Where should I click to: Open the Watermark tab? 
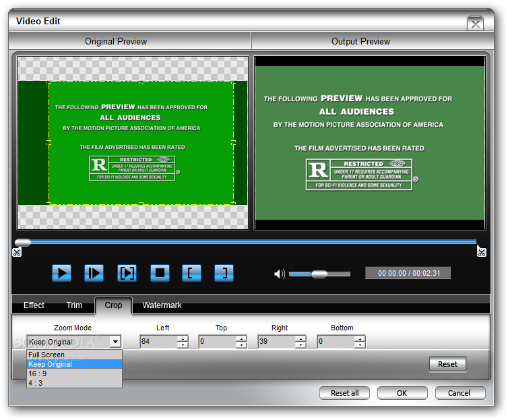pos(162,305)
